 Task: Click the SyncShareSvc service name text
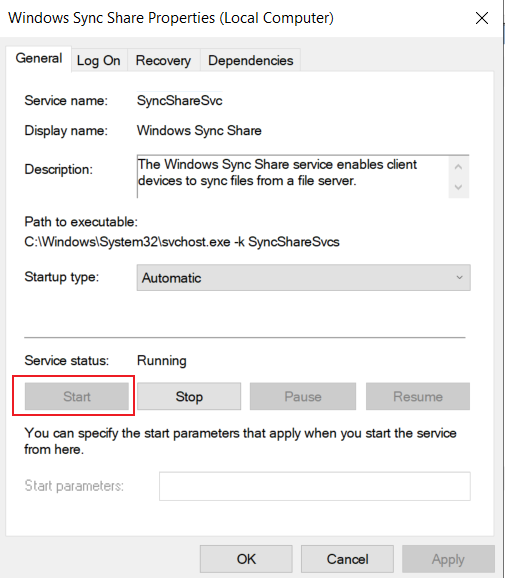tap(180, 101)
